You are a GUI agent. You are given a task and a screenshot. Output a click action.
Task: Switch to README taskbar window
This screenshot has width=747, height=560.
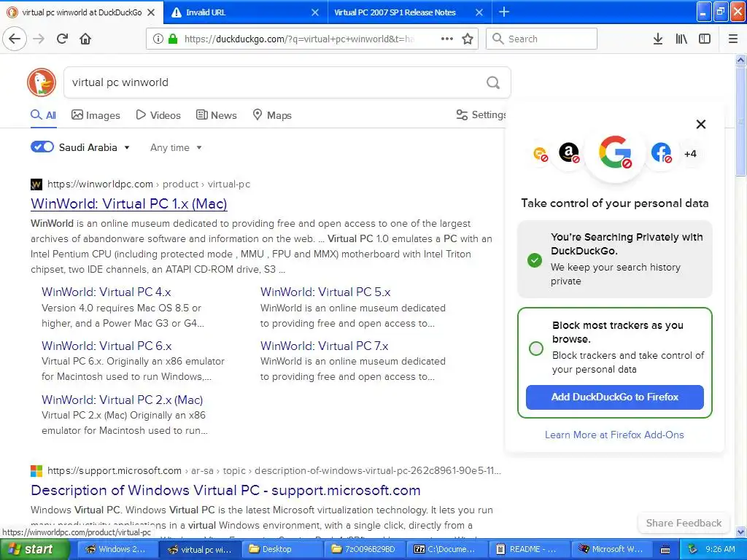tap(530, 550)
